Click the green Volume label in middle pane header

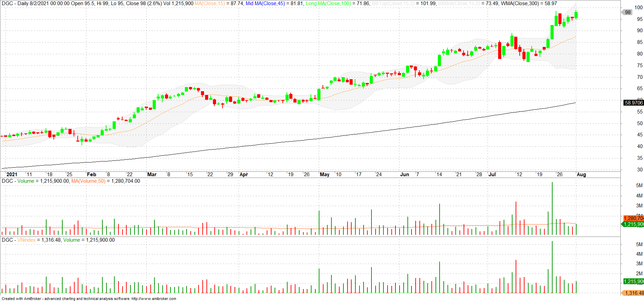(x=26, y=181)
